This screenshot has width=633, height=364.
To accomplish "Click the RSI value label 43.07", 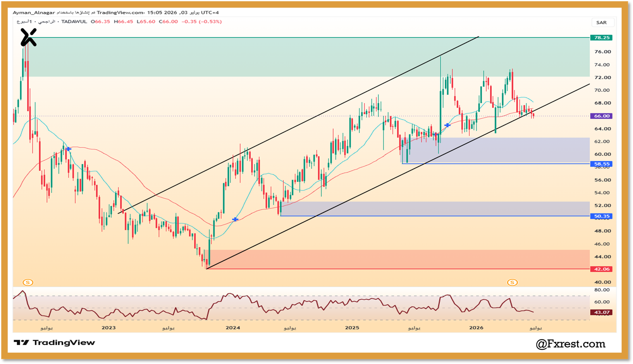I will 601,312.
